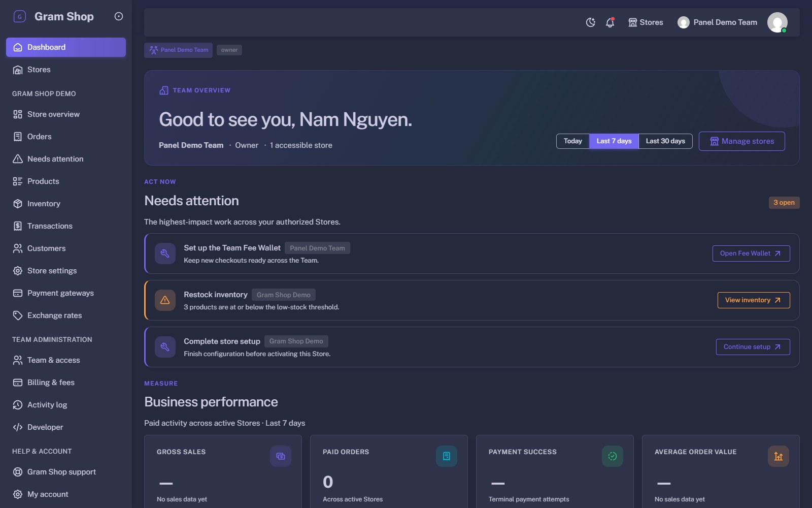The height and width of the screenshot is (508, 812).
Task: Click the Gram Shop logo icon
Action: tap(19, 17)
